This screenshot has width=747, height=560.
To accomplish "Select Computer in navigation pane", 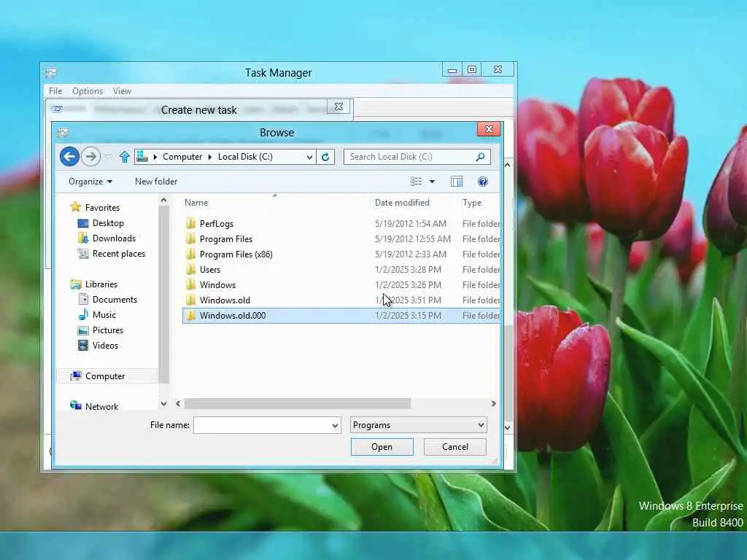I will (105, 376).
